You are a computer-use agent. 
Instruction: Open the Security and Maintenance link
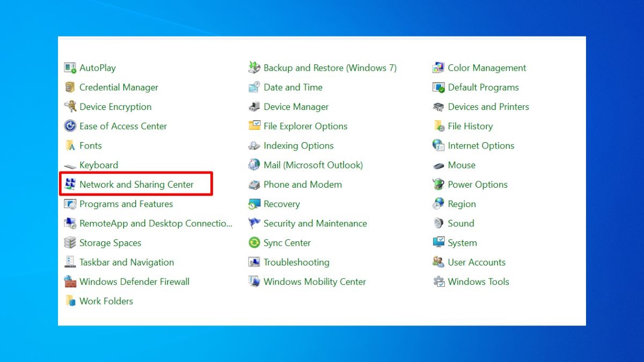click(x=316, y=223)
